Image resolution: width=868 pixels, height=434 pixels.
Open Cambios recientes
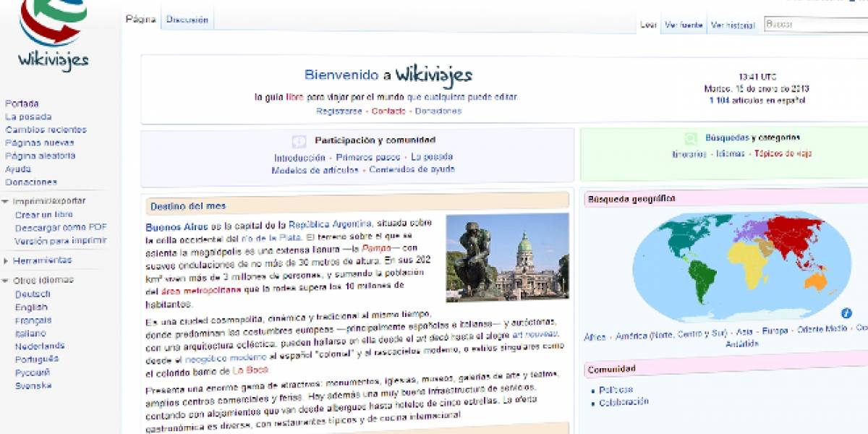click(x=46, y=129)
